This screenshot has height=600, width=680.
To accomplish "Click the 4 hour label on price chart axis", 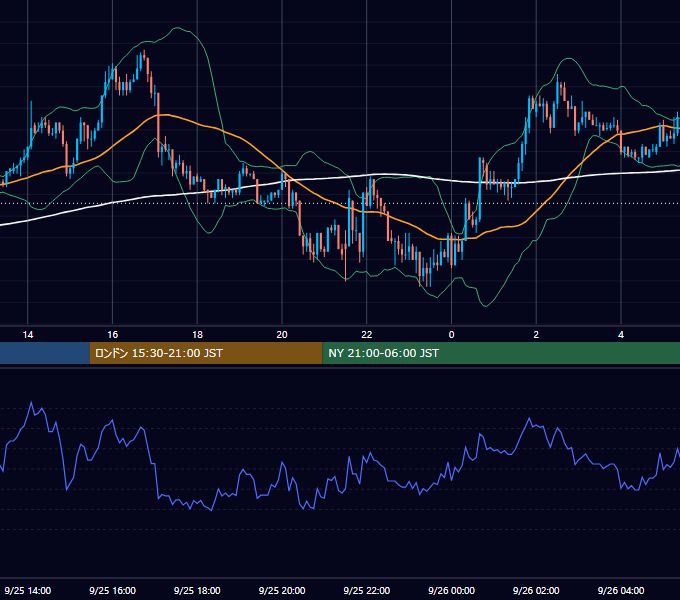I will [621, 335].
